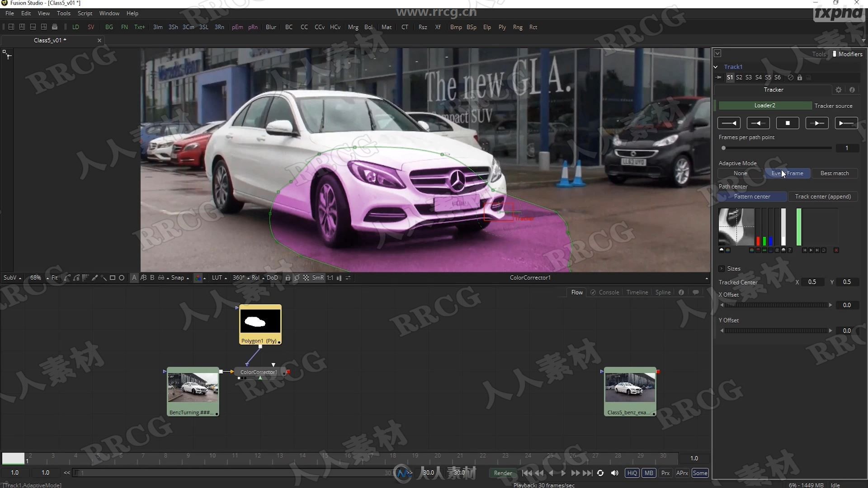Image resolution: width=868 pixels, height=488 pixels.
Task: Stop tracking button
Action: [x=788, y=123]
